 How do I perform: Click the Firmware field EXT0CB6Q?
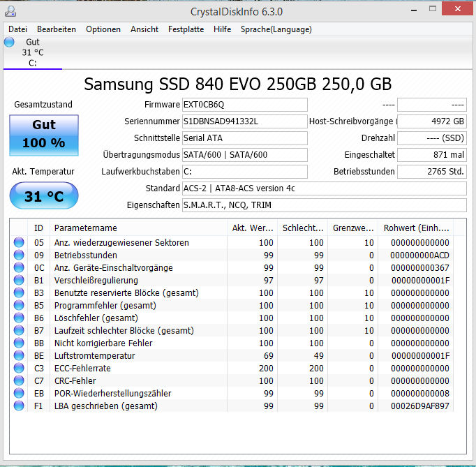pos(245,105)
